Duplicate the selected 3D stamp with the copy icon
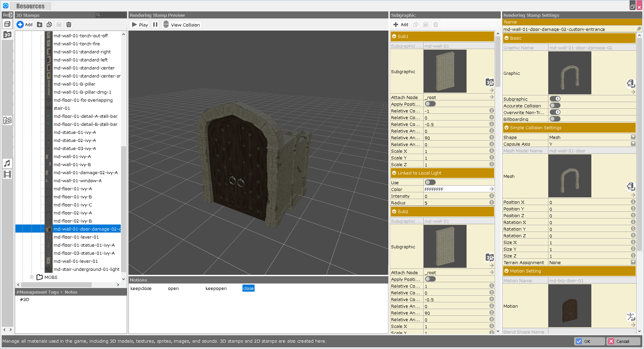644x349 pixels. (49, 24)
